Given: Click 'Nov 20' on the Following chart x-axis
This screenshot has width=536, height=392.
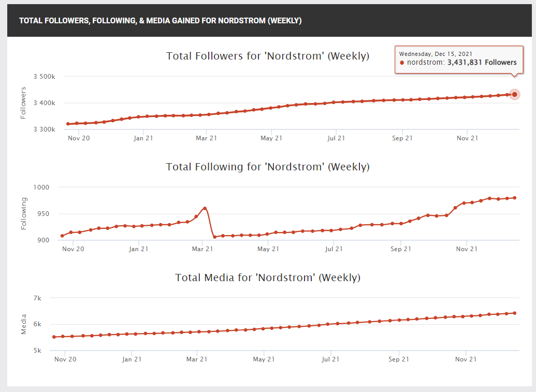Looking at the screenshot, I should tap(73, 249).
